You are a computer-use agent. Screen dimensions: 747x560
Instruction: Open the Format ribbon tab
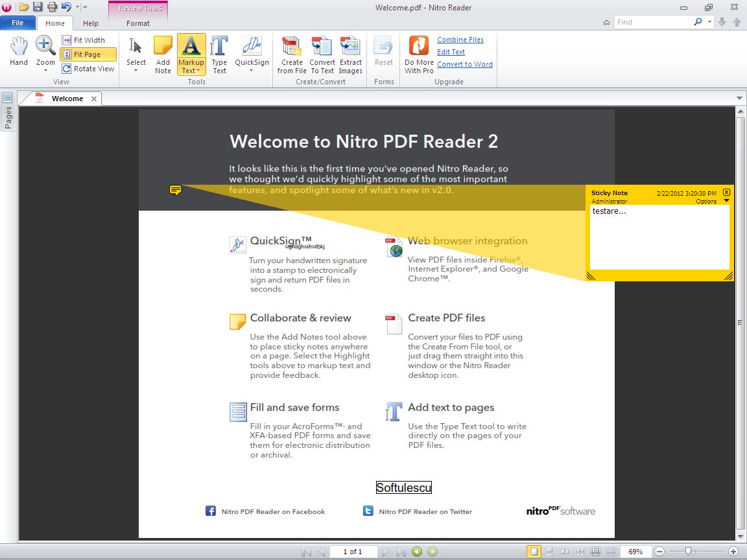click(x=138, y=23)
